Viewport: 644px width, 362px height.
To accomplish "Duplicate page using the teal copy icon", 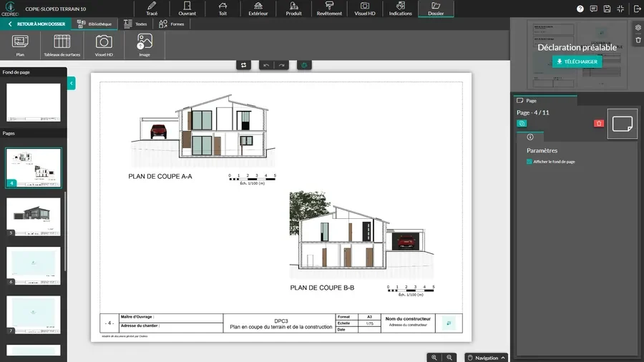I will [522, 124].
